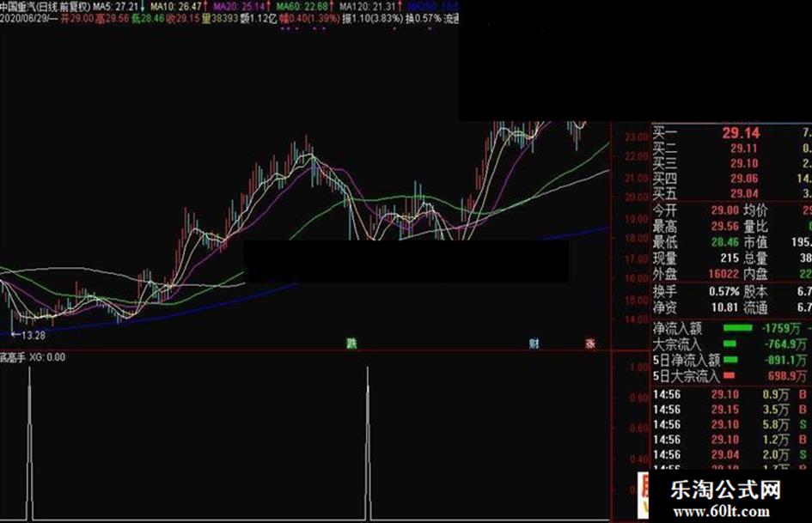Click the 14.00 price axis label

(x=637, y=319)
